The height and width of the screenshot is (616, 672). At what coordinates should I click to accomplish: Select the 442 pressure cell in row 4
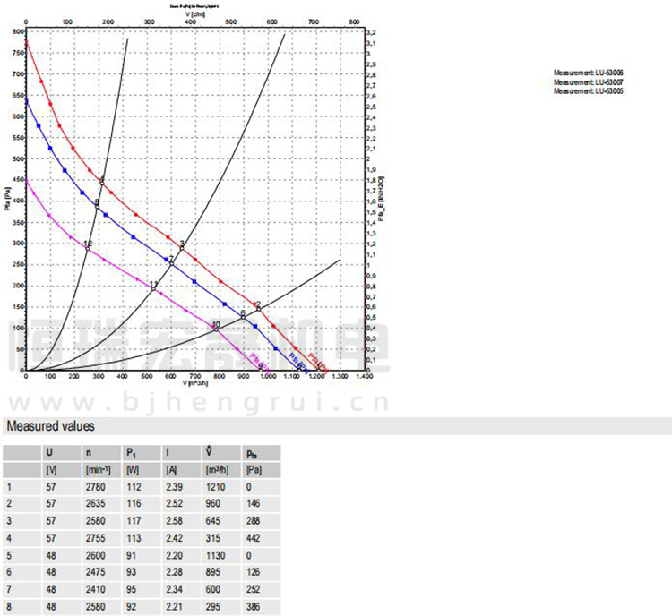point(251,538)
